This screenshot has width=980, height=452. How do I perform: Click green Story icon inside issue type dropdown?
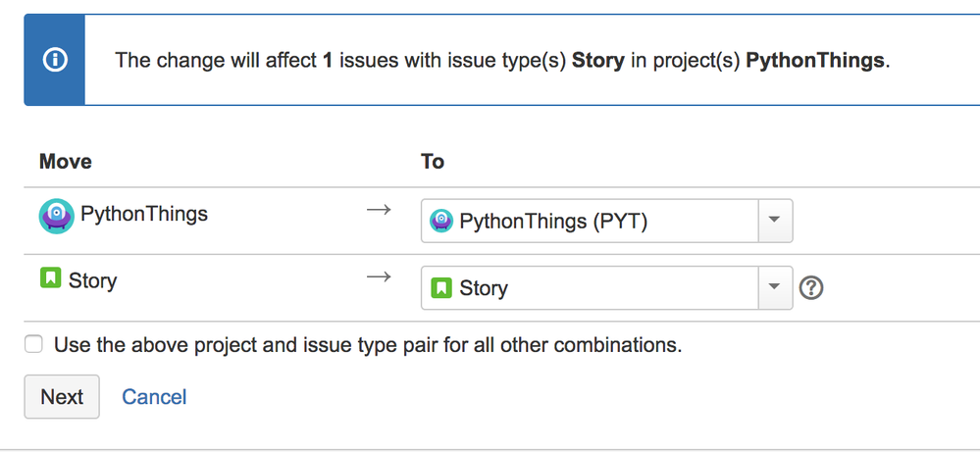point(441,288)
